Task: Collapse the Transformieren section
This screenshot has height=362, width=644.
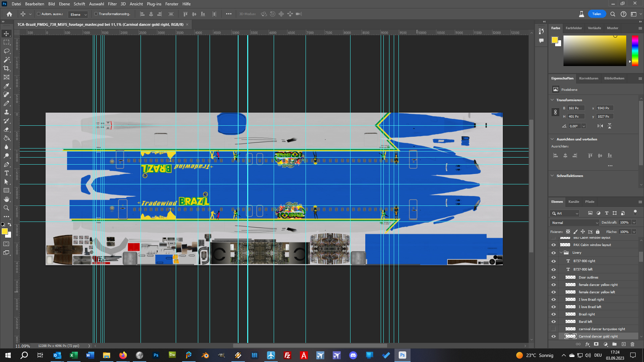Action: pyautogui.click(x=552, y=100)
